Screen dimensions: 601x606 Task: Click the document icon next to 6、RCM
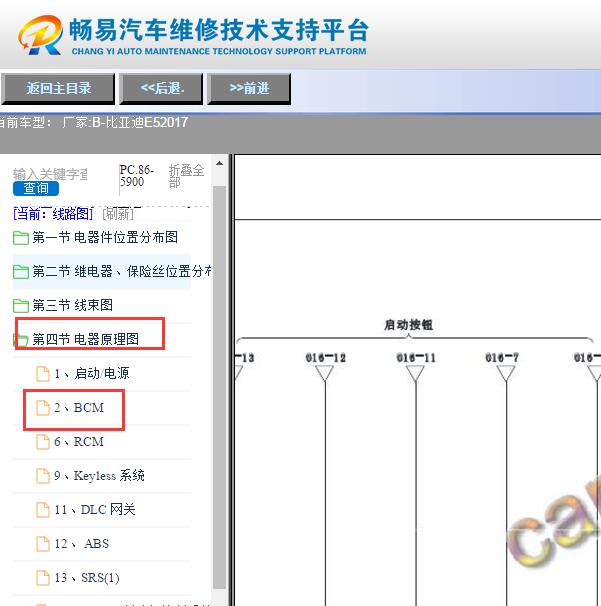[x=43, y=442]
